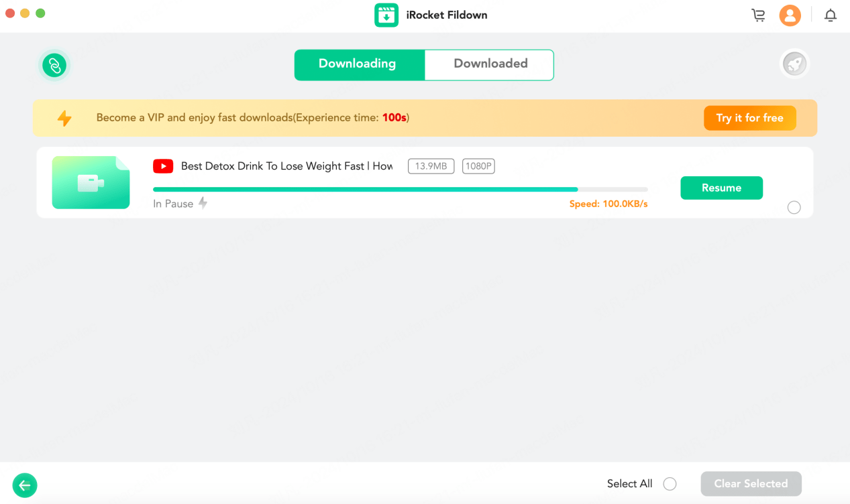Click the lightning bolt beside In Pause
This screenshot has width=850, height=504.
[x=203, y=203]
